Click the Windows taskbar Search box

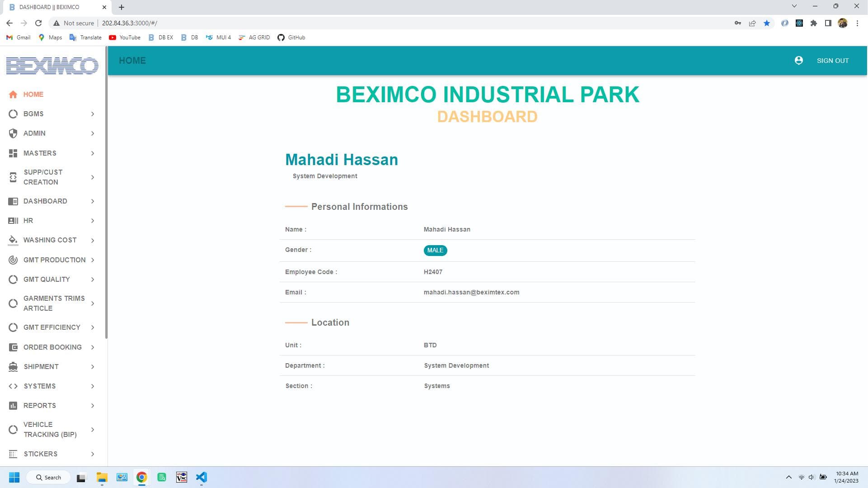(x=48, y=477)
